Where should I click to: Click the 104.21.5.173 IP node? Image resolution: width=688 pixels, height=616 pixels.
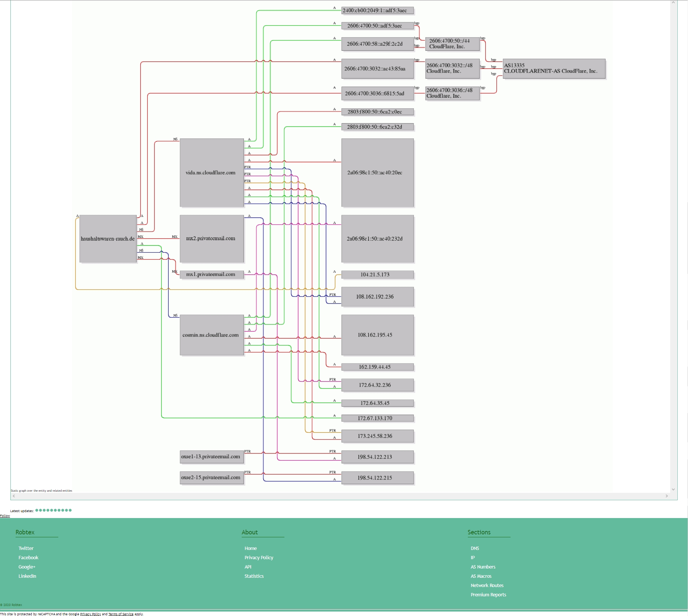(x=378, y=275)
